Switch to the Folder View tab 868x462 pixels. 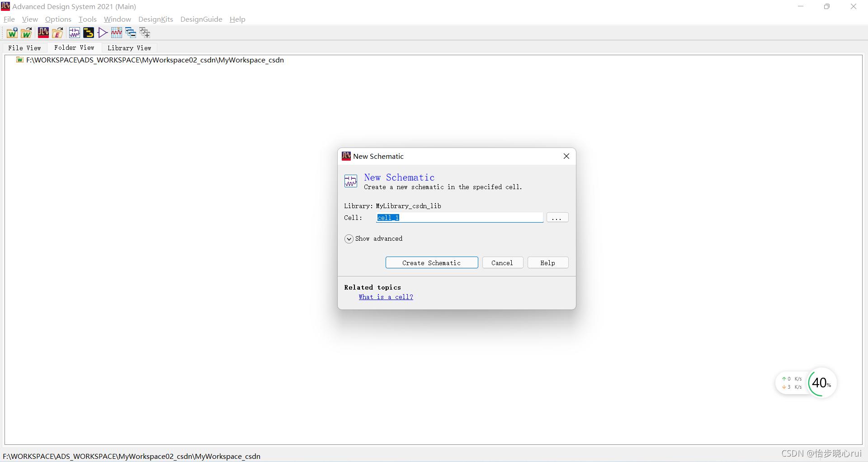(74, 48)
